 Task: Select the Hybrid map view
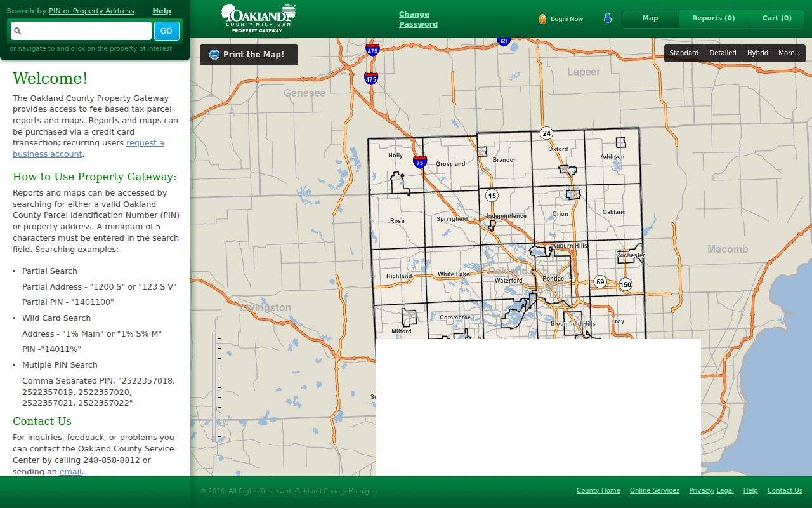757,53
